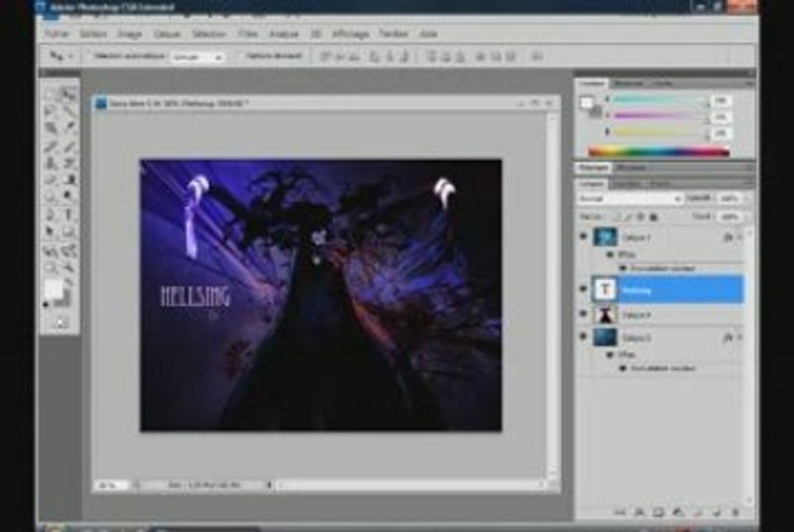Select the Pen tool
This screenshot has height=532, width=794.
(50, 214)
